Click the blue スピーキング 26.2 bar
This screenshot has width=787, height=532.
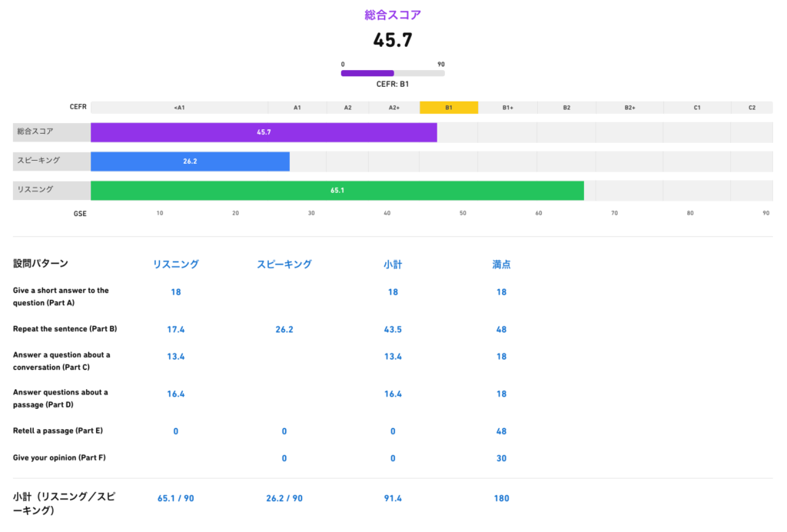point(190,161)
